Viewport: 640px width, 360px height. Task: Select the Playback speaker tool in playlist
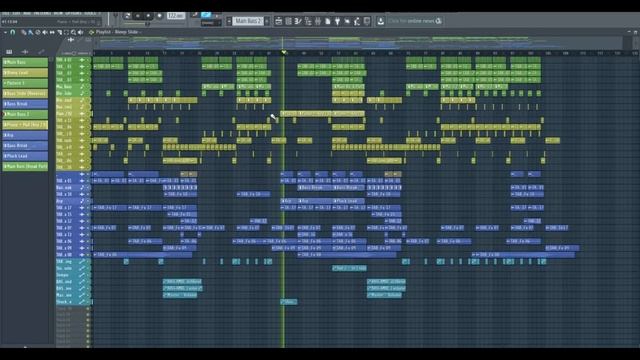coord(80,32)
